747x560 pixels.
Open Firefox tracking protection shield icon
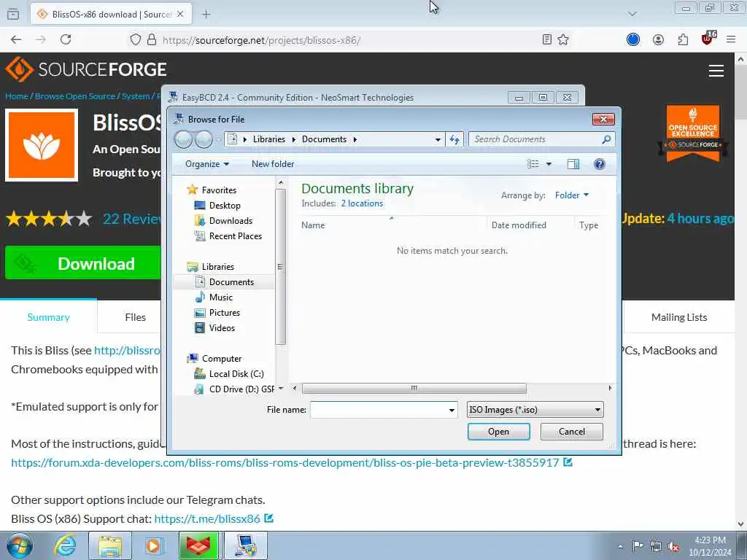[135, 39]
